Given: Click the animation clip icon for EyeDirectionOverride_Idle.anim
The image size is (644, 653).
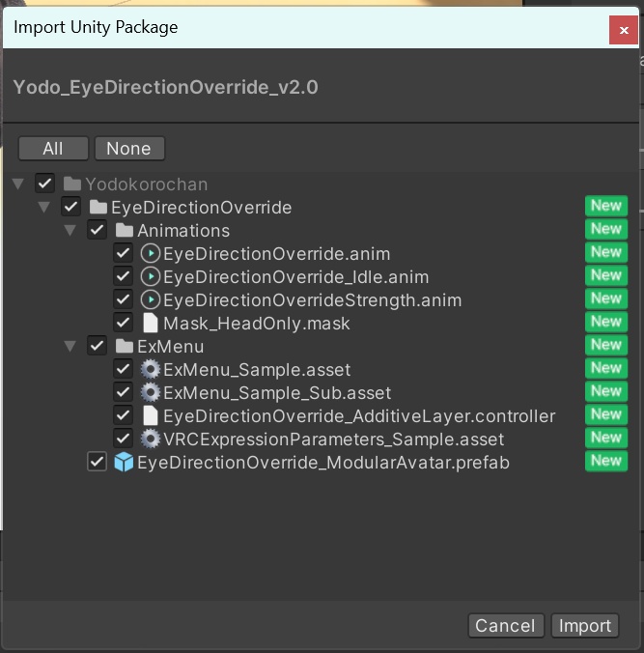Looking at the screenshot, I should (151, 276).
